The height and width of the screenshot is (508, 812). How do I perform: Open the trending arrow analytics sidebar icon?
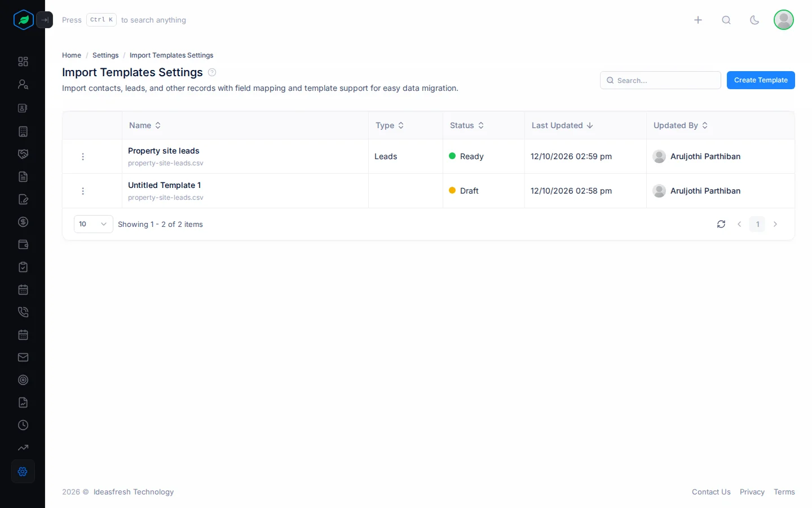click(23, 448)
